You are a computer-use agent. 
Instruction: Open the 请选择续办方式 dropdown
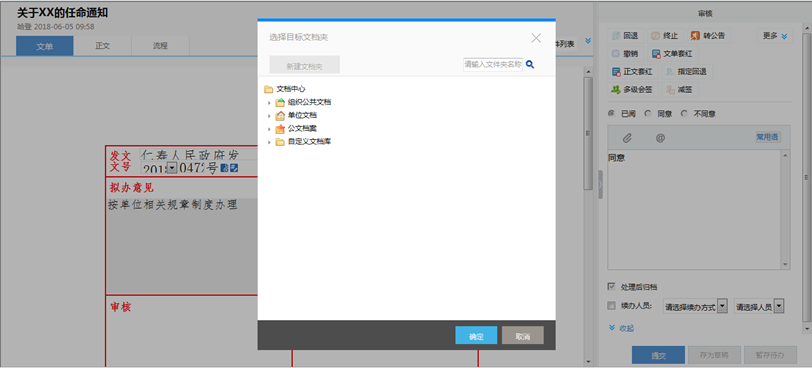click(x=695, y=306)
